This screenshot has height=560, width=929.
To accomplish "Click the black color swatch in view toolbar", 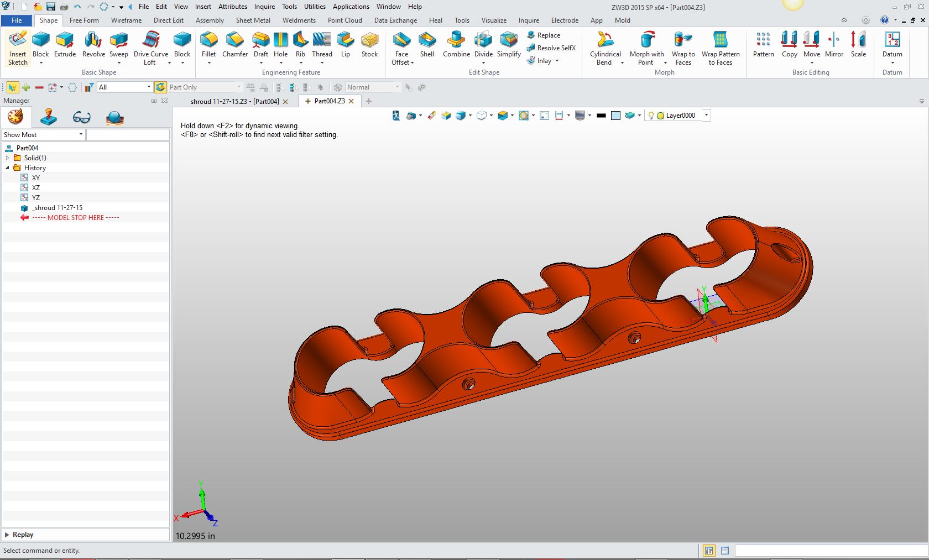I will [x=601, y=116].
